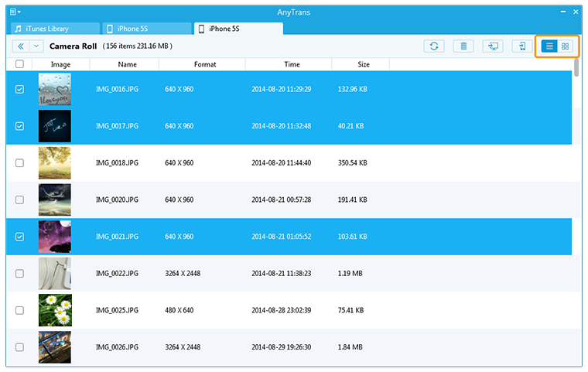
Task: Go back with double-chevron button
Action: (21, 46)
